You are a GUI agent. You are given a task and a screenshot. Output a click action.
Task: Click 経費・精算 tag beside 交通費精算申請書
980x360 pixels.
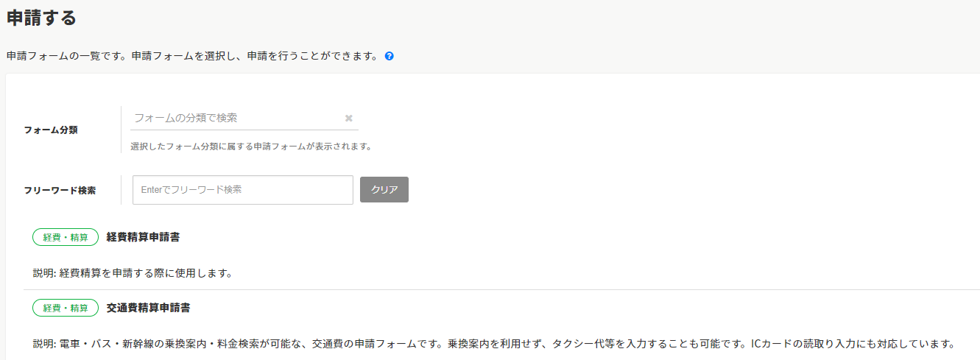[66, 308]
